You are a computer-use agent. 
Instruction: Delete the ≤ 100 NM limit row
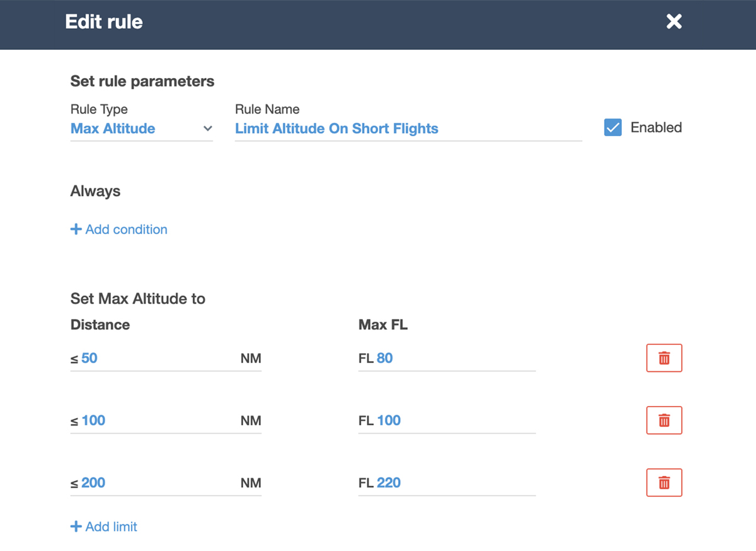click(664, 420)
